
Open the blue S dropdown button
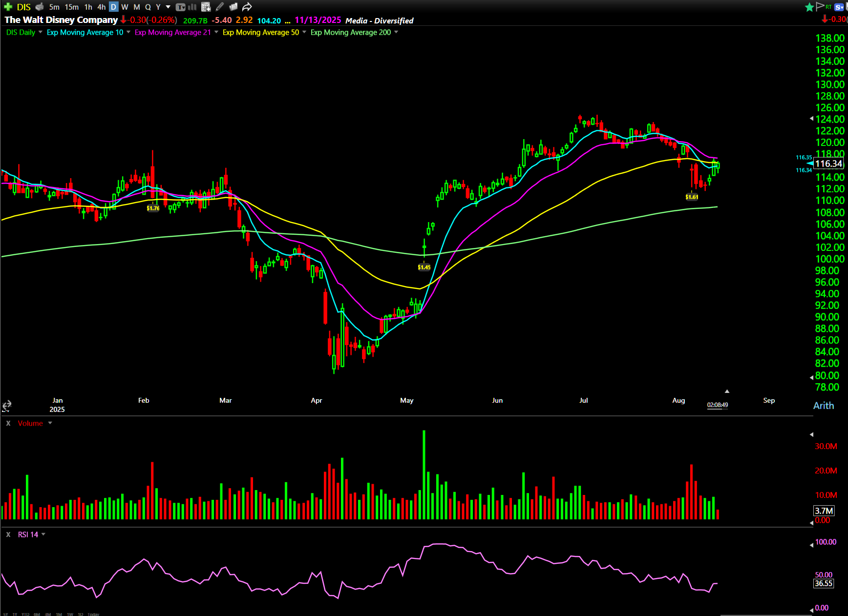(x=840, y=7)
